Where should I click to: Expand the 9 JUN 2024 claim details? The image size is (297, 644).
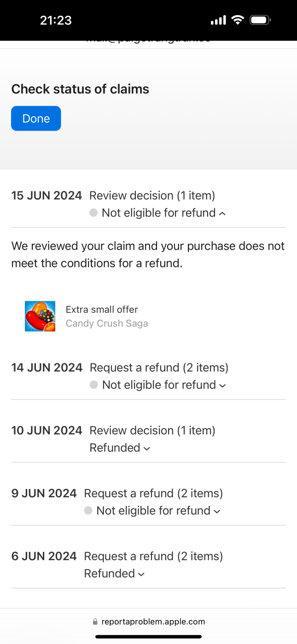[x=216, y=511]
